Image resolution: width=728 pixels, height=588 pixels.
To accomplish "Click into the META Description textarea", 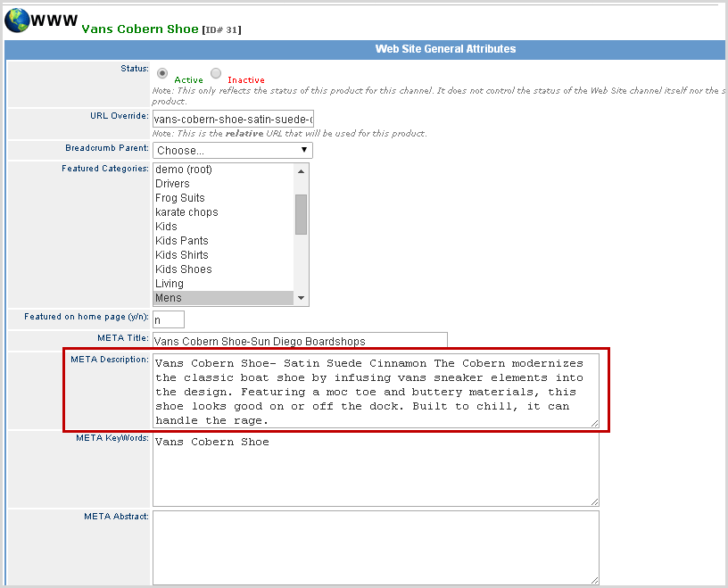I will coord(376,391).
